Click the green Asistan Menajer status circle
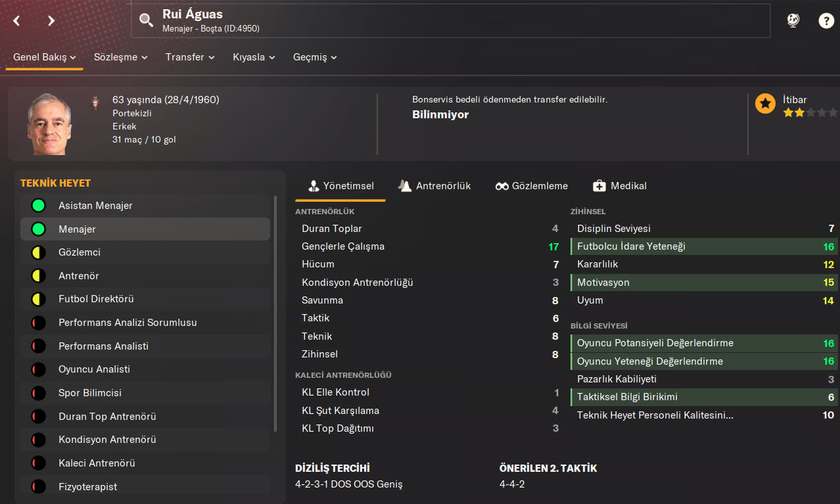 (x=38, y=206)
